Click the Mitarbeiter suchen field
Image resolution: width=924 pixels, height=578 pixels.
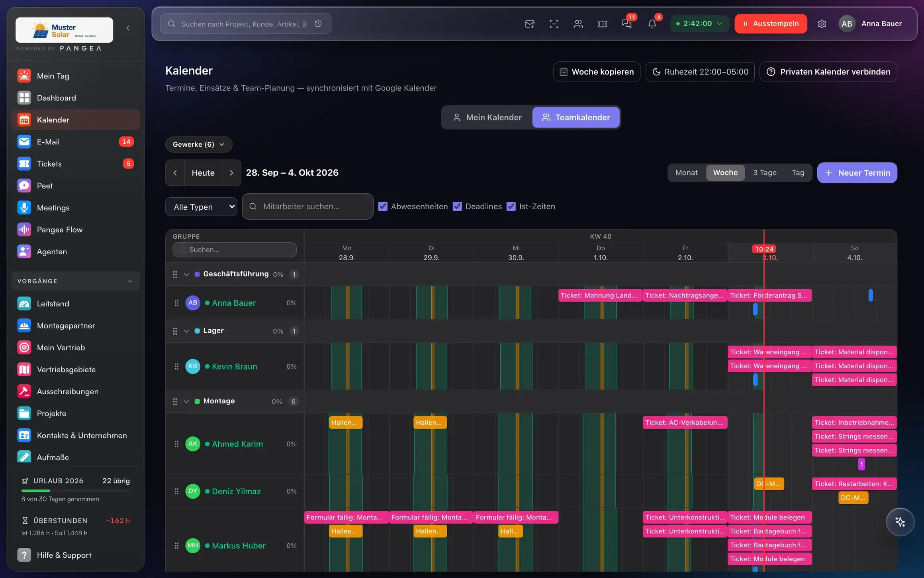click(307, 206)
